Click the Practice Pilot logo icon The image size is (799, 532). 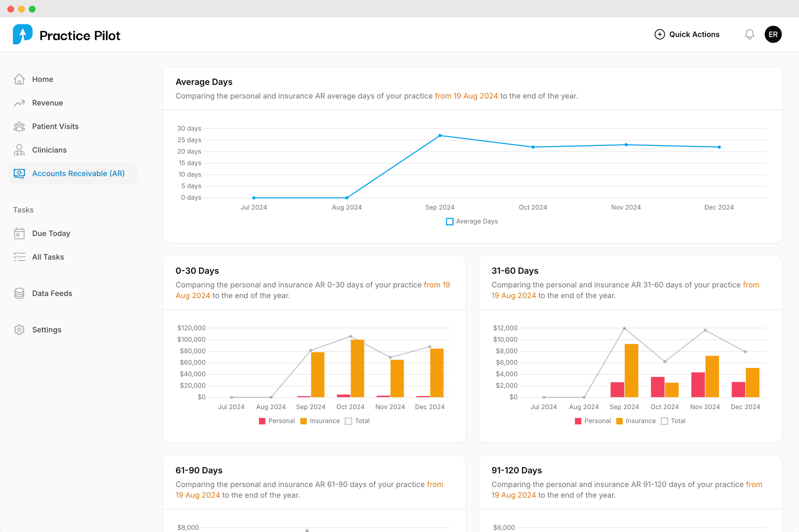[x=23, y=34]
